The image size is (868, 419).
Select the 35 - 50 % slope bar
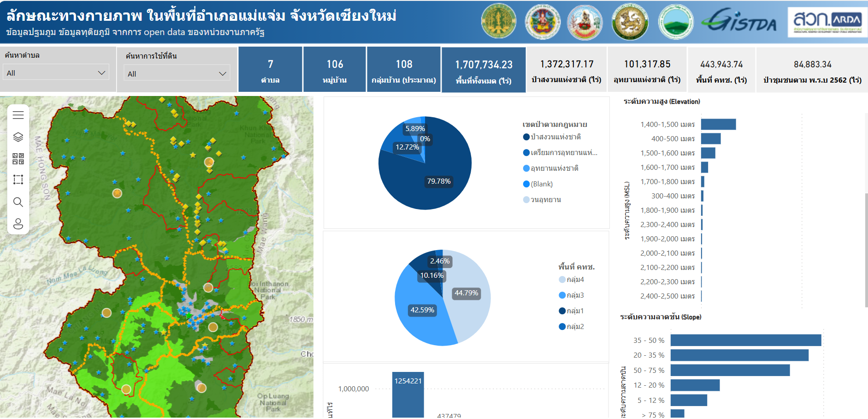point(746,341)
